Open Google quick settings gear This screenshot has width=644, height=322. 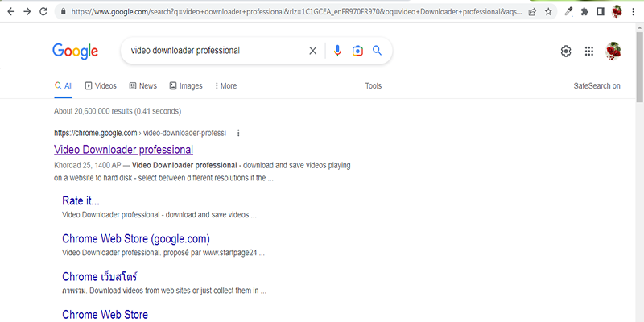[x=566, y=52]
